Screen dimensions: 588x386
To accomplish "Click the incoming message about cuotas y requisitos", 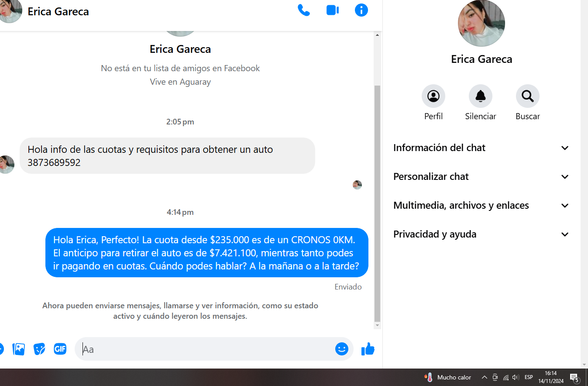I will [x=167, y=156].
